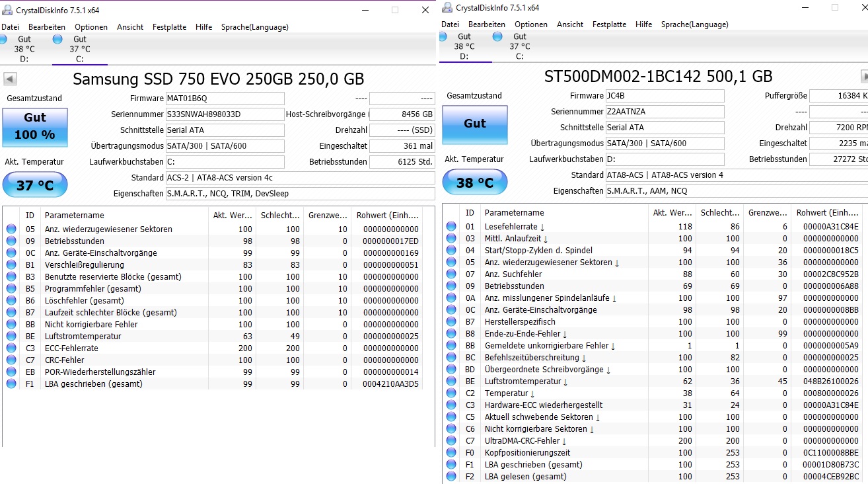Click status icon of Aktuell schwebende Sektoren row
This screenshot has width=868, height=484.
[451, 417]
